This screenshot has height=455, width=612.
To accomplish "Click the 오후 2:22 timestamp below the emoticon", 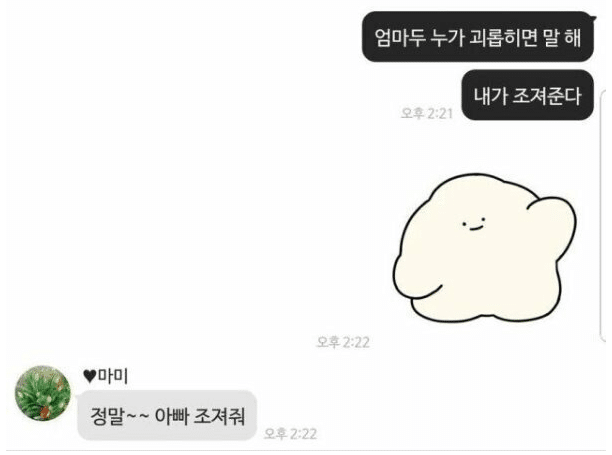I will (343, 342).
